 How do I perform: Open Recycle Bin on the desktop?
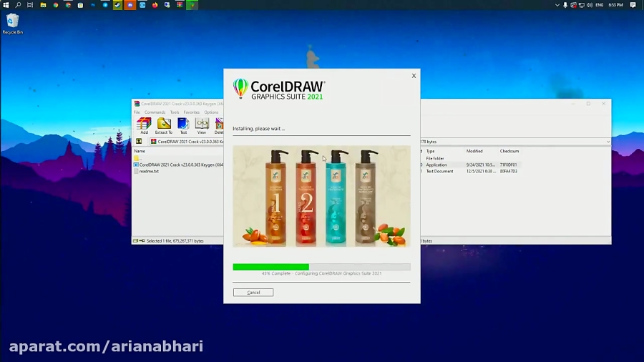point(13,24)
